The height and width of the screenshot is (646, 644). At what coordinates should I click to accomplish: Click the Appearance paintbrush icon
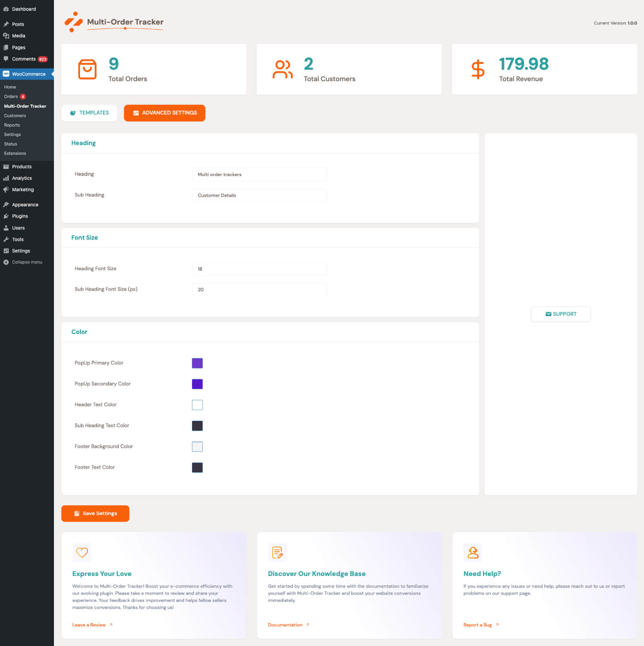(x=6, y=205)
